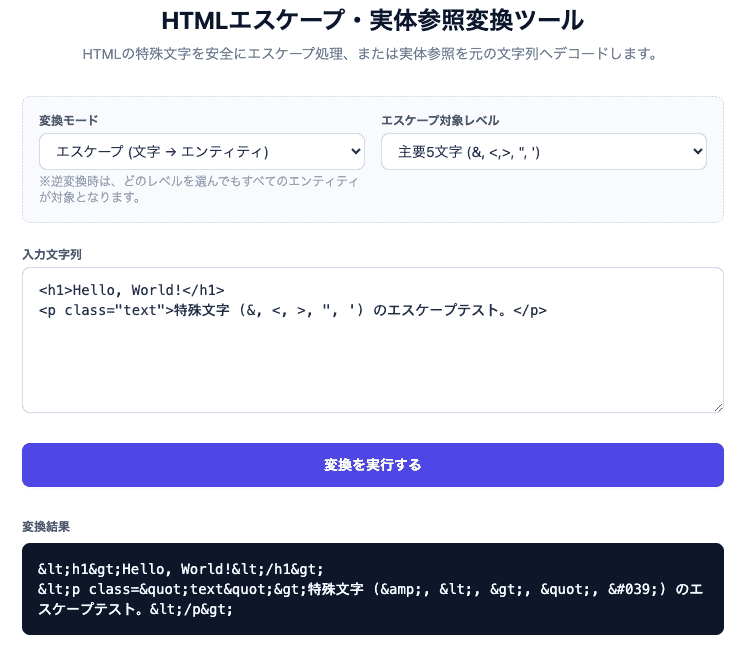Click the subtitle describing HTMLの特殊文字
Image resolution: width=750 pixels, height=650 pixels.
[370, 54]
